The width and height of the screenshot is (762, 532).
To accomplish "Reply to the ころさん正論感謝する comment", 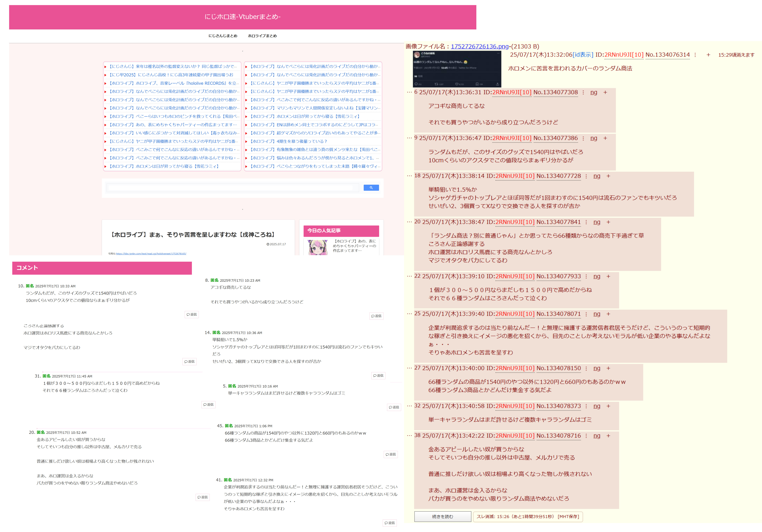I will click(189, 361).
